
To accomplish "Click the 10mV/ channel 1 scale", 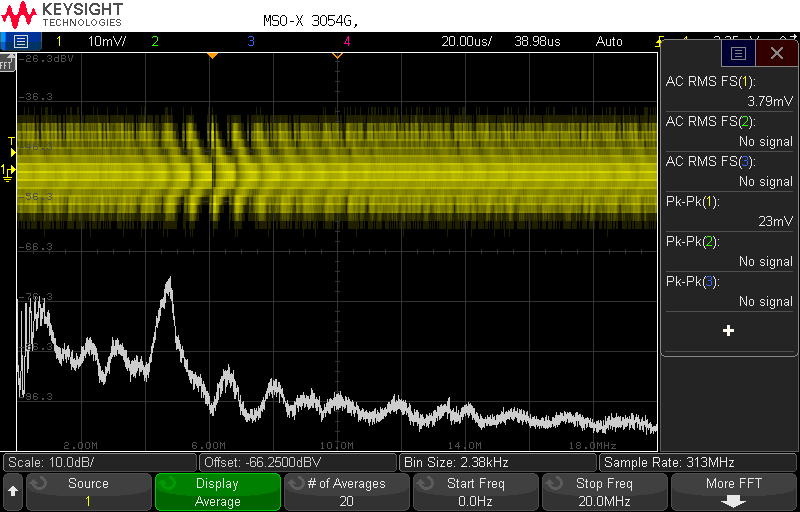I will pos(107,41).
